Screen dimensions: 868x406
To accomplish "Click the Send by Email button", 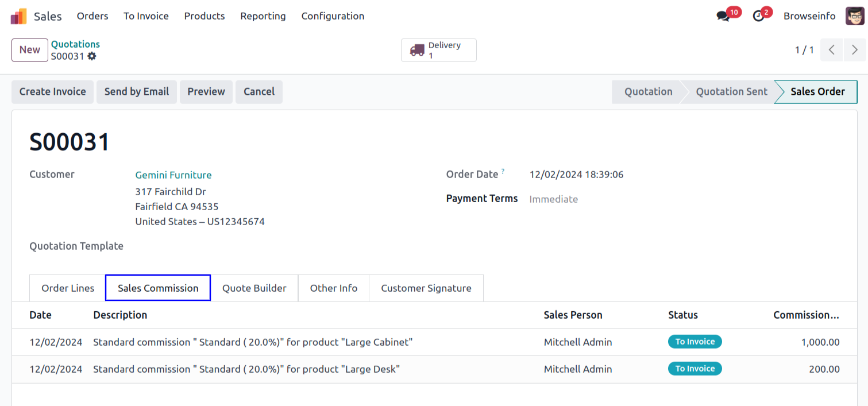I will point(137,92).
